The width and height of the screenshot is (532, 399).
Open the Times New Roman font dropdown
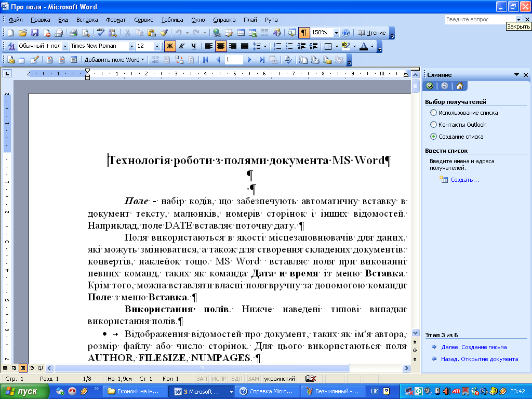[x=131, y=46]
